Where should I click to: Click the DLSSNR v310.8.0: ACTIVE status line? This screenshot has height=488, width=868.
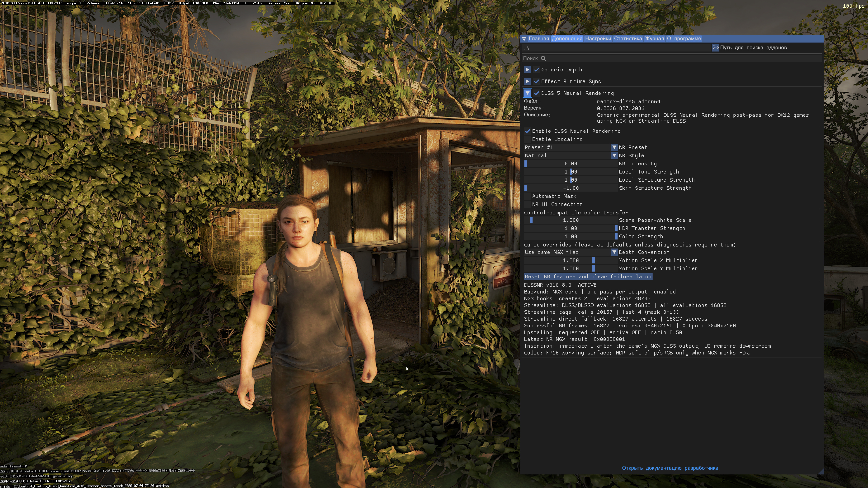(x=560, y=285)
